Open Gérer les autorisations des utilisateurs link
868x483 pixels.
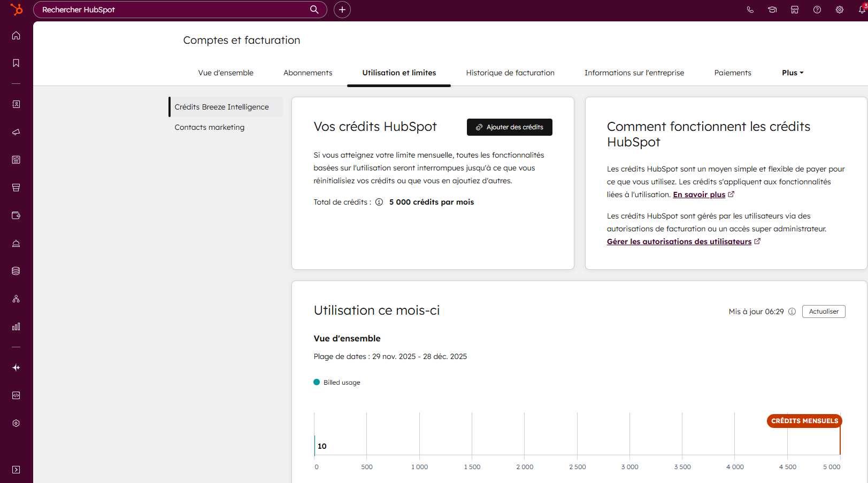(679, 241)
